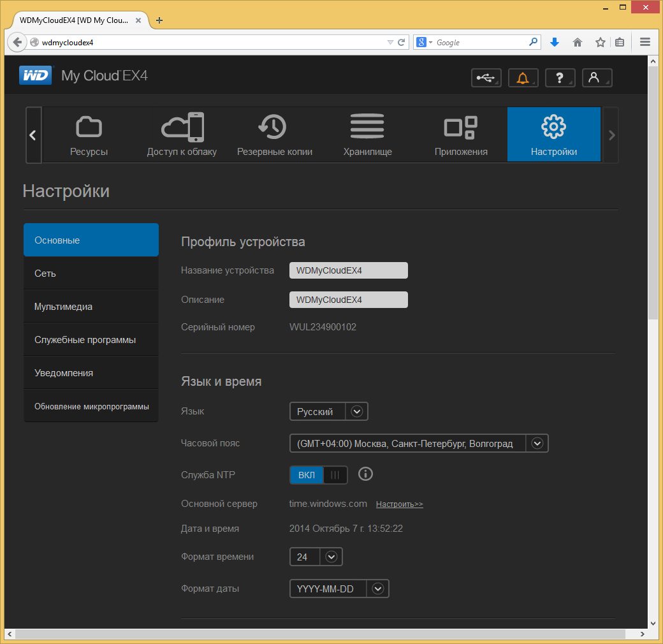Click NTP service info icon
Screen dimensions: 663x644
coord(365,474)
